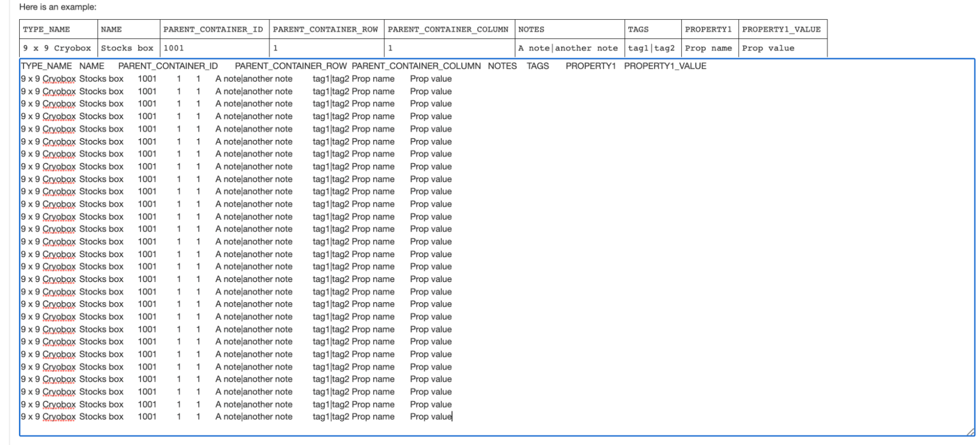This screenshot has width=980, height=445.
Task: Click the "1001" example table cell
Action: (214, 48)
